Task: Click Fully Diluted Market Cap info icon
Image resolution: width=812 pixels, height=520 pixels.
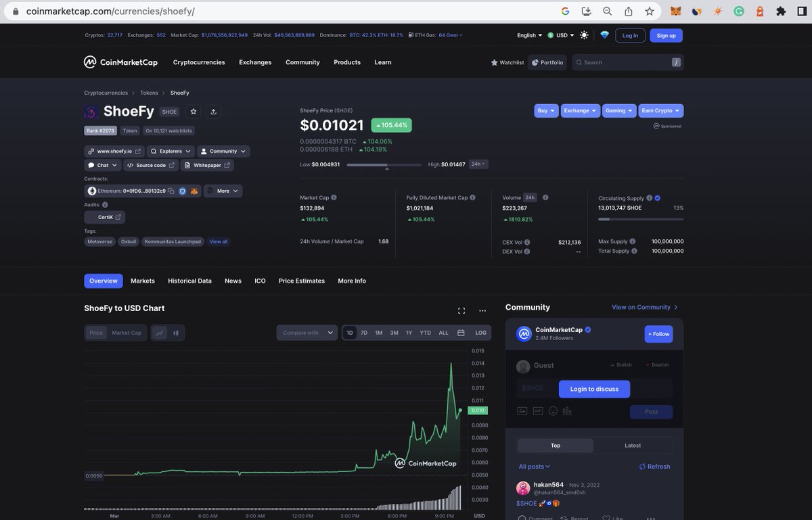Action: 472,197
